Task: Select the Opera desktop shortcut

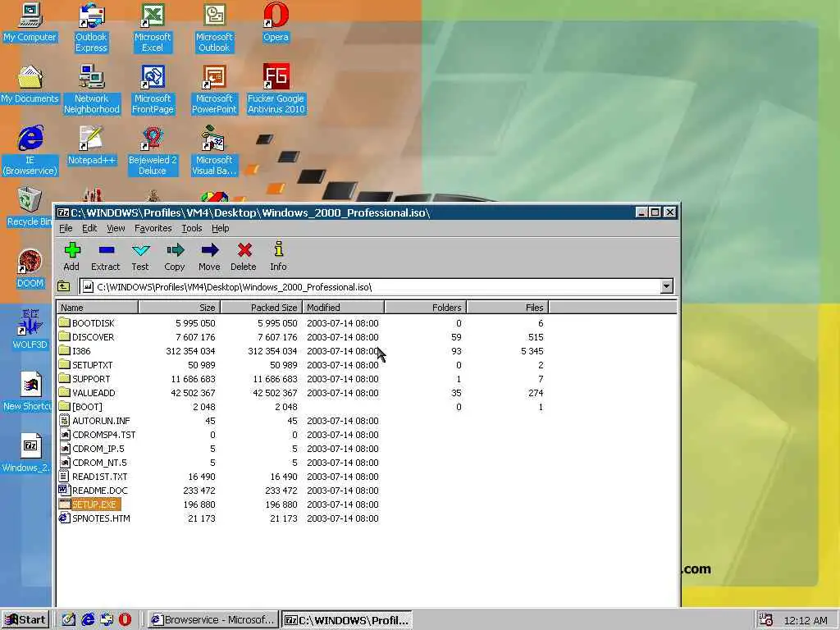Action: pyautogui.click(x=276, y=22)
